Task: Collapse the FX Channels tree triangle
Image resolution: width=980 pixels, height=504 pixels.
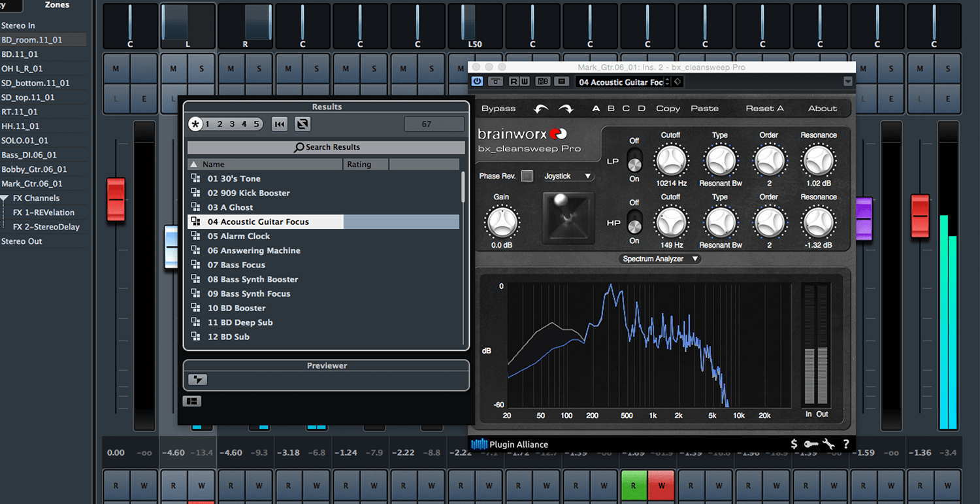Action: [x=5, y=198]
